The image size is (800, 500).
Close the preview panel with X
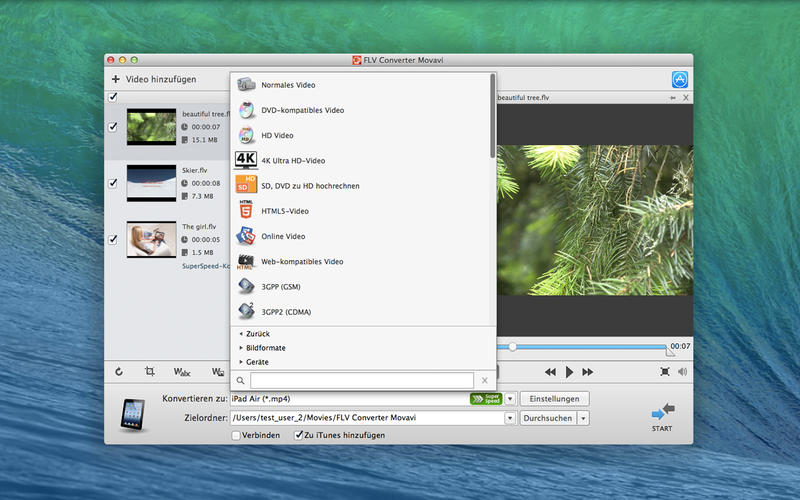[686, 97]
